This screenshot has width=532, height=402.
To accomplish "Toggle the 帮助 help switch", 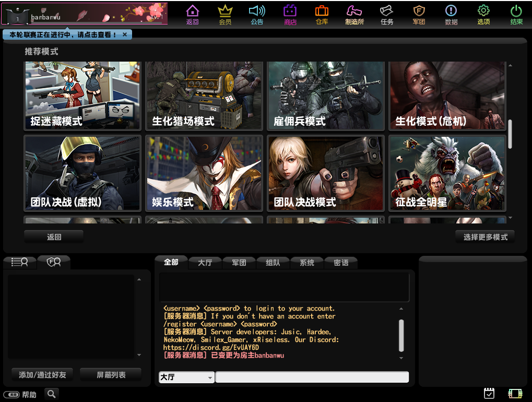I will [11, 395].
